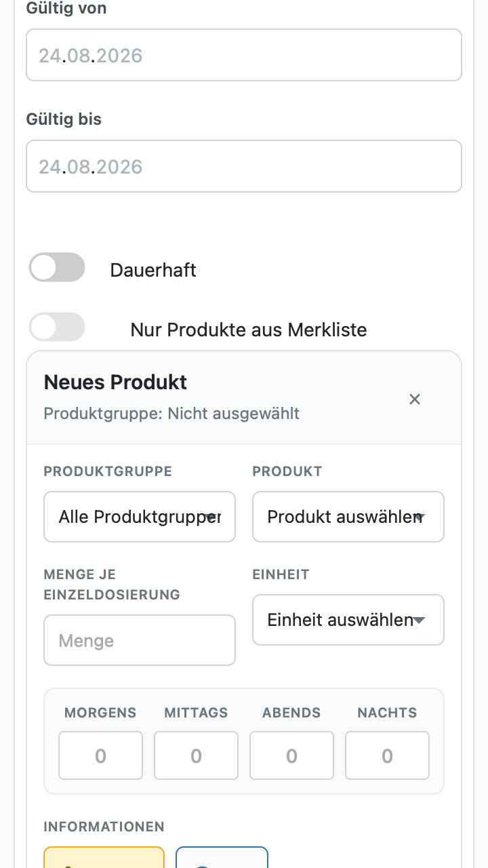Click the Einheit auswählen dropdown caret
This screenshot has width=488, height=868.
[420, 620]
